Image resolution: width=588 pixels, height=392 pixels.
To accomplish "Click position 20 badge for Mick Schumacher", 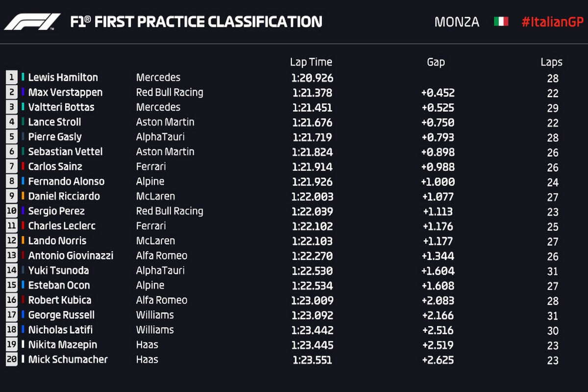I will tap(11, 360).
